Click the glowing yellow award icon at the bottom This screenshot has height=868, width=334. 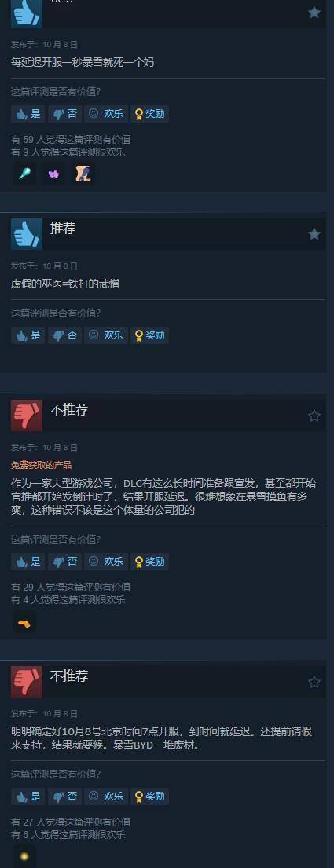24,856
